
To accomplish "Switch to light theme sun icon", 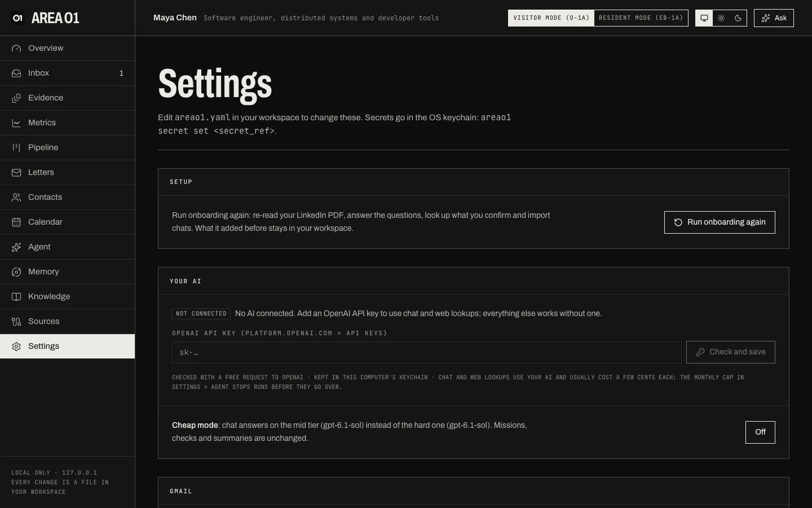I will coord(721,18).
